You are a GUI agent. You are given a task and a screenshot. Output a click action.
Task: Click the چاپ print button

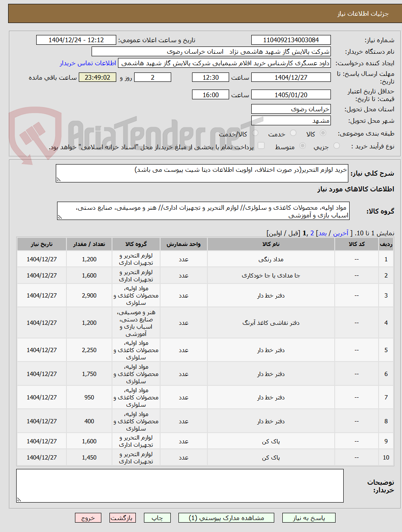[157, 518]
